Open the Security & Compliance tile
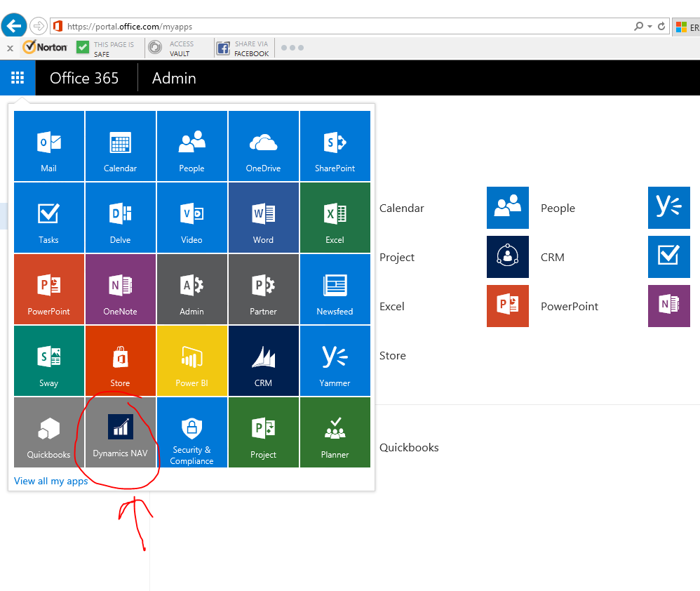700x591 pixels. pyautogui.click(x=192, y=432)
